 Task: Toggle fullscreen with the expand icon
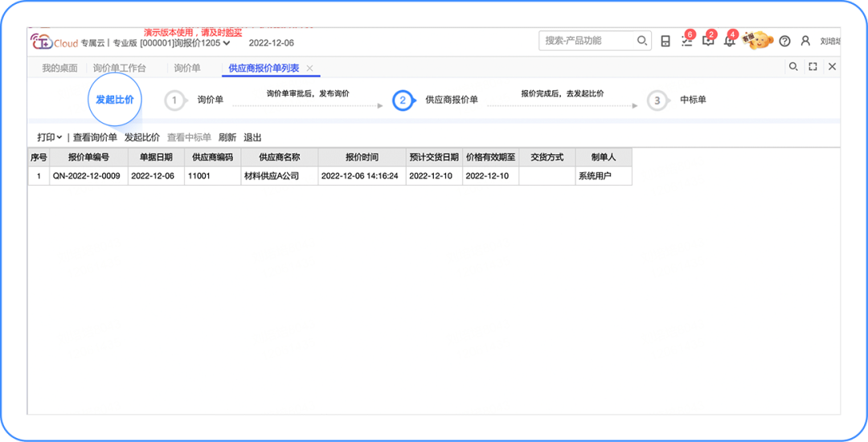813,67
